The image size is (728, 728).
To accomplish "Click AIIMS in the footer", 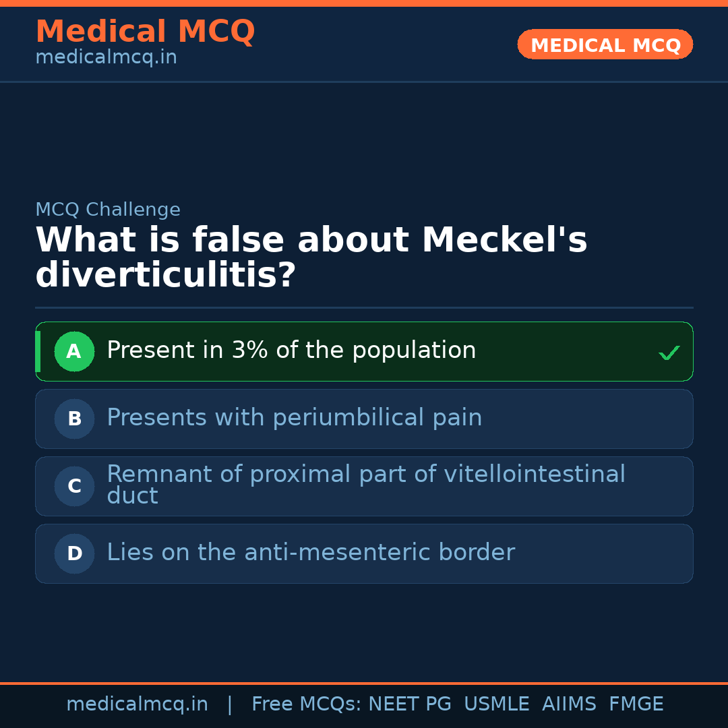I will pyautogui.click(x=569, y=704).
